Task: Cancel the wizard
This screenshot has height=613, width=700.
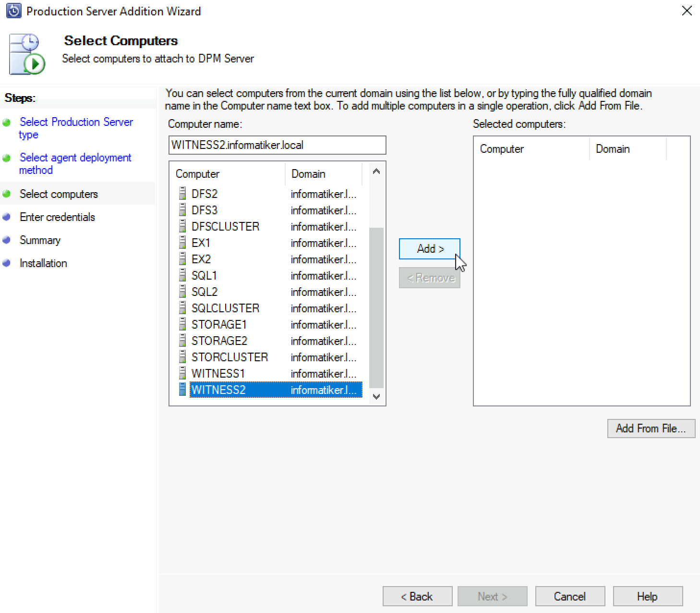Action: (x=570, y=596)
